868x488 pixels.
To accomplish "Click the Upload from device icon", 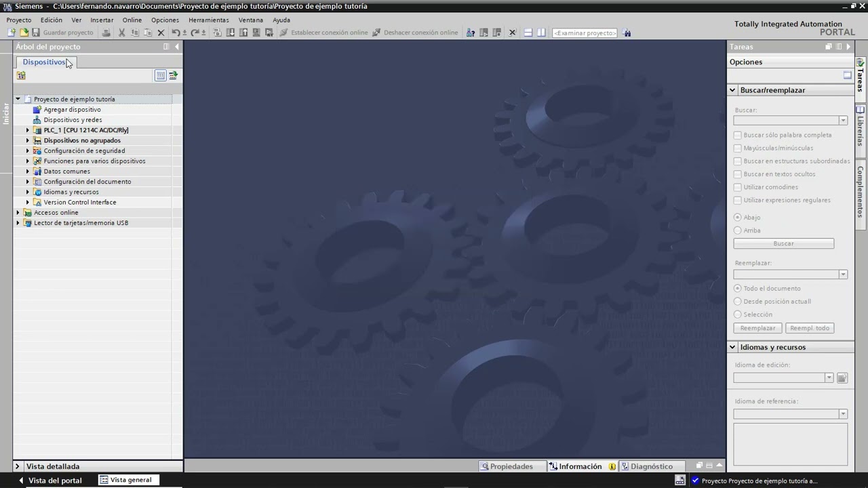I will [x=243, y=33].
